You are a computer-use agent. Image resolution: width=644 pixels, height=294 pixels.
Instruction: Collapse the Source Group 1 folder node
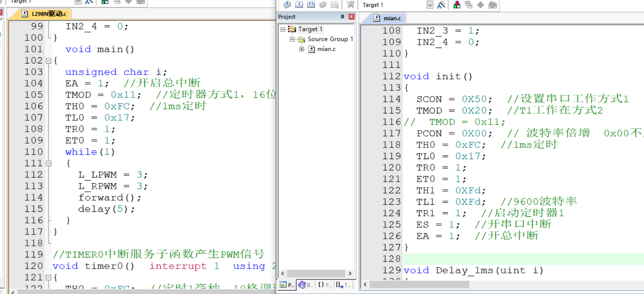292,39
